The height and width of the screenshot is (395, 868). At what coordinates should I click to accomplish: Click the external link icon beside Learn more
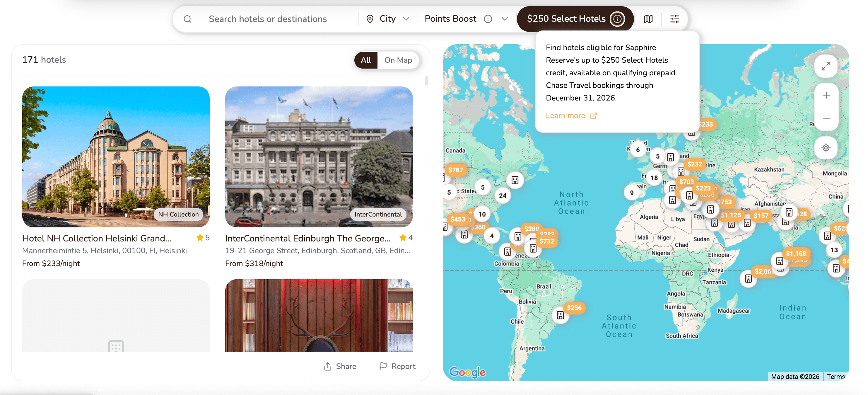(593, 116)
